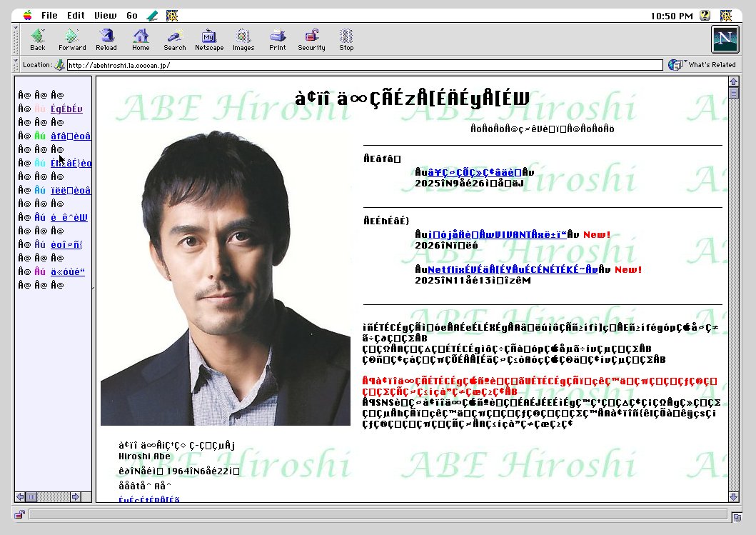Image resolution: width=756 pixels, height=535 pixels.
Task: Click the menu bar clock 10:50 PM
Action: point(672,16)
